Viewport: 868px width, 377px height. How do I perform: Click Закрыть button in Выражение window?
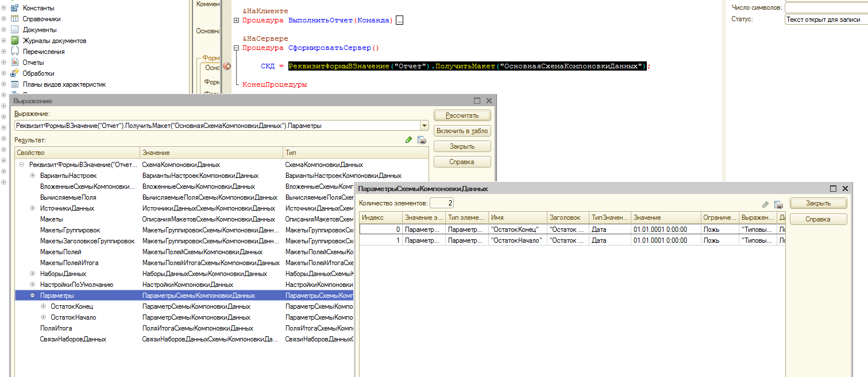[462, 146]
